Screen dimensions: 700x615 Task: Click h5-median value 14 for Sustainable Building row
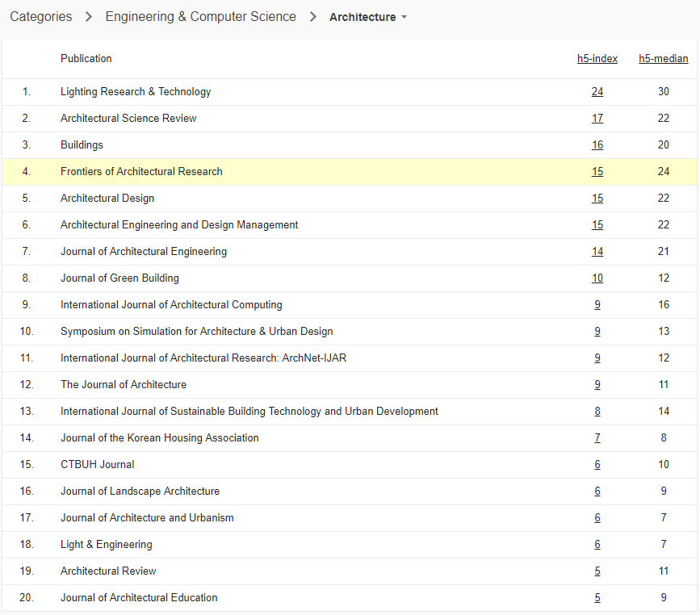coord(664,411)
